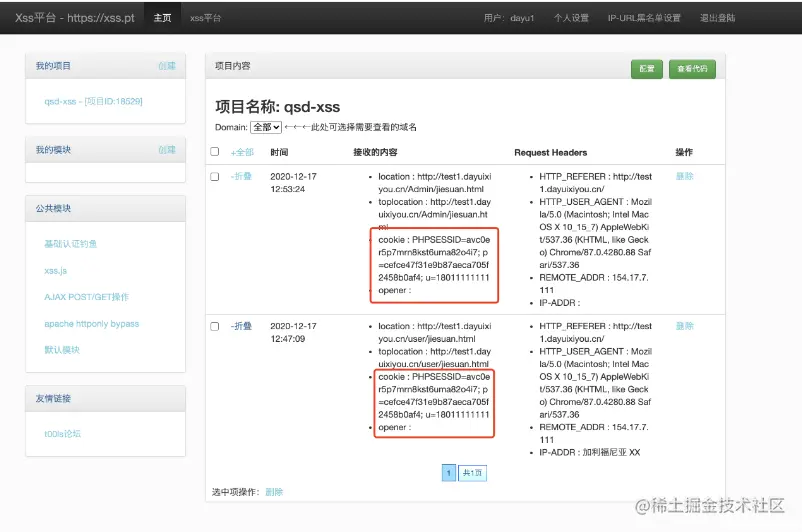Open the AJAX POST/GET操作 module

(x=86, y=297)
